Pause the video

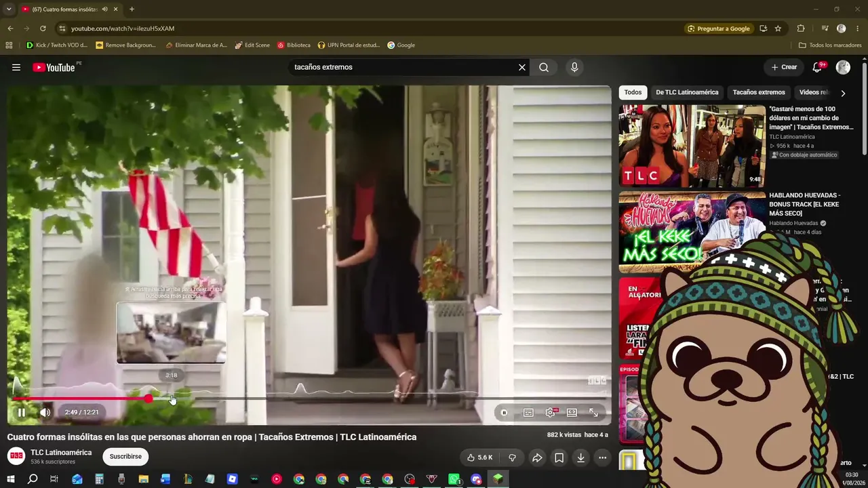tap(22, 412)
